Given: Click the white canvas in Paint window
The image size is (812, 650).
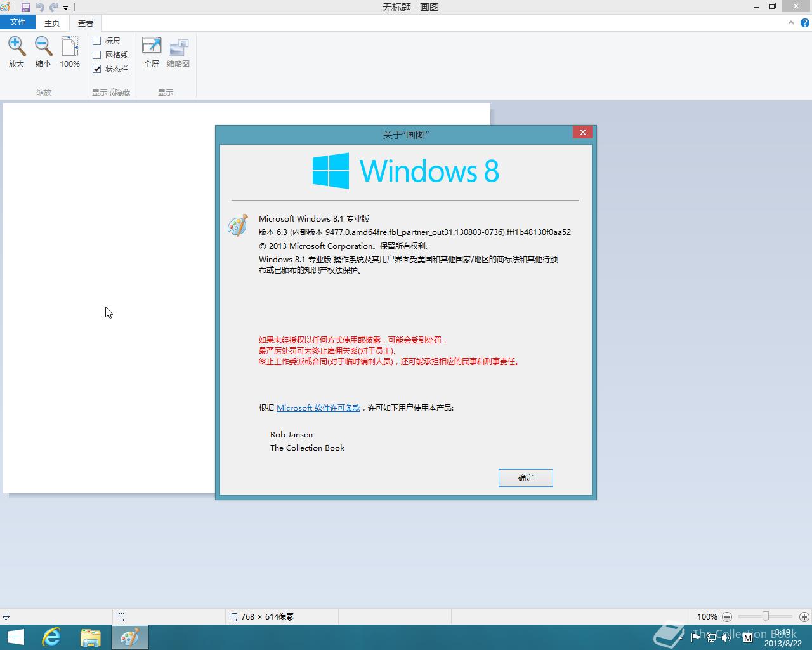Looking at the screenshot, I should pyautogui.click(x=109, y=298).
